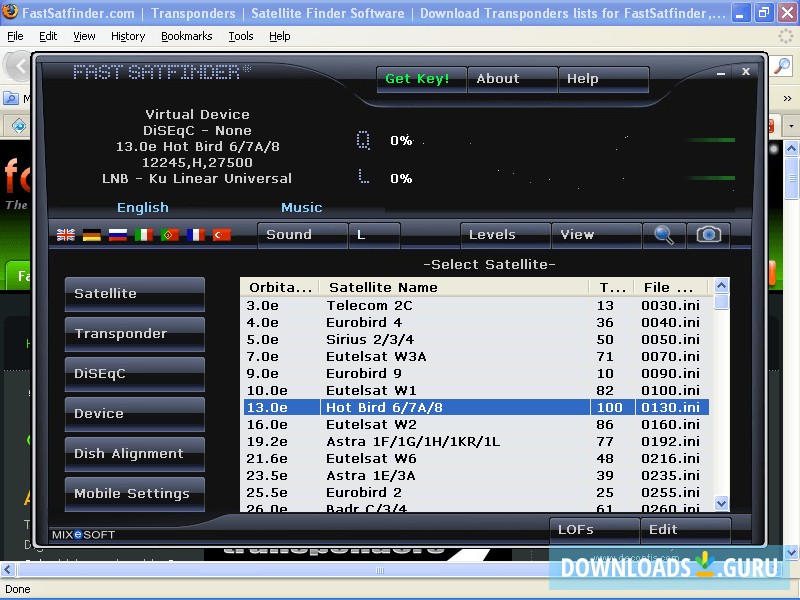
Task: Open browser View menu
Action: [84, 36]
